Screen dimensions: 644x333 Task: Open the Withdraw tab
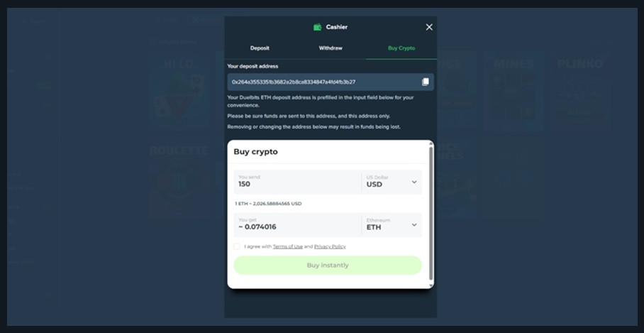point(331,48)
